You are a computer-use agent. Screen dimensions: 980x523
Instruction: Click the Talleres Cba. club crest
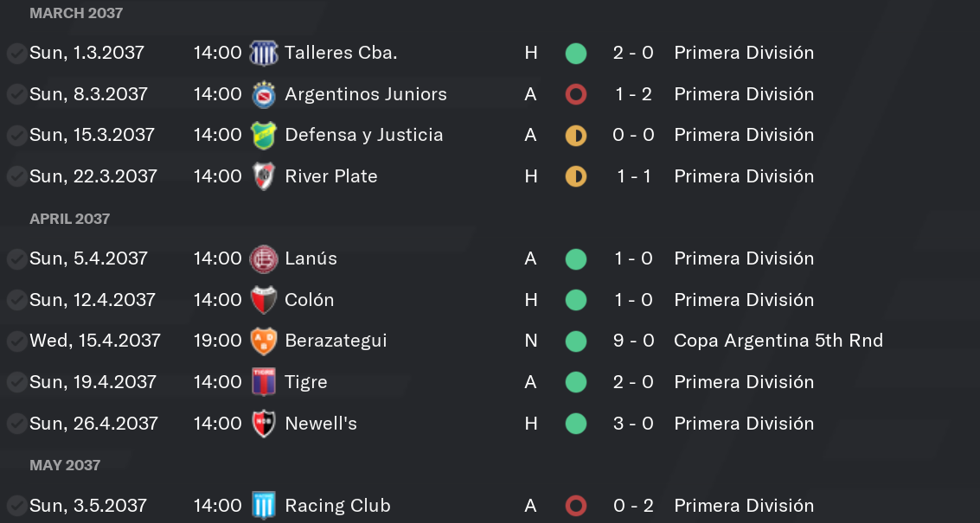(x=263, y=53)
